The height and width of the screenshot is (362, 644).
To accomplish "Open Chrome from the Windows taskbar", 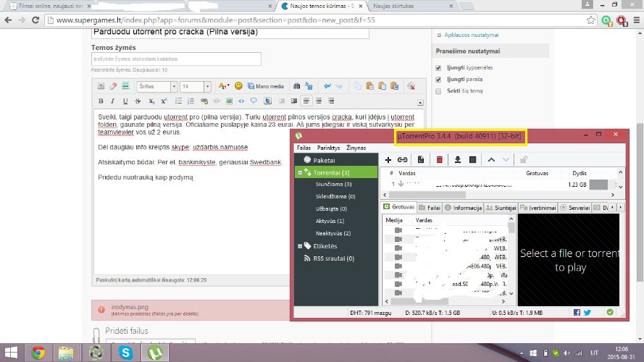I will tap(38, 353).
